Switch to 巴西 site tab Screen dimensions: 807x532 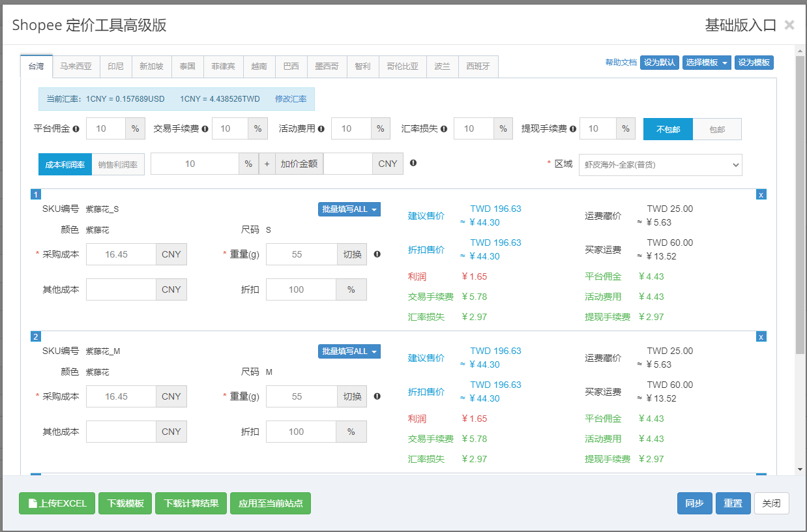291,66
